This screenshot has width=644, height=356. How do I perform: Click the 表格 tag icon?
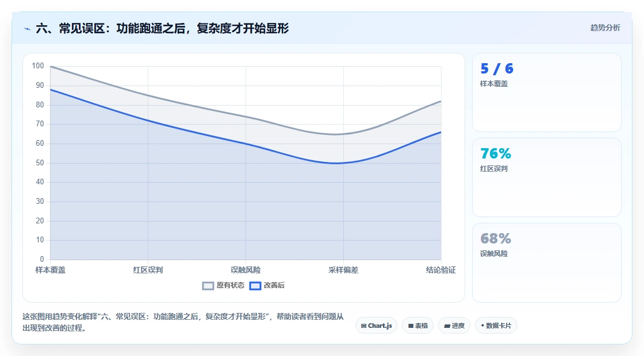pos(411,326)
